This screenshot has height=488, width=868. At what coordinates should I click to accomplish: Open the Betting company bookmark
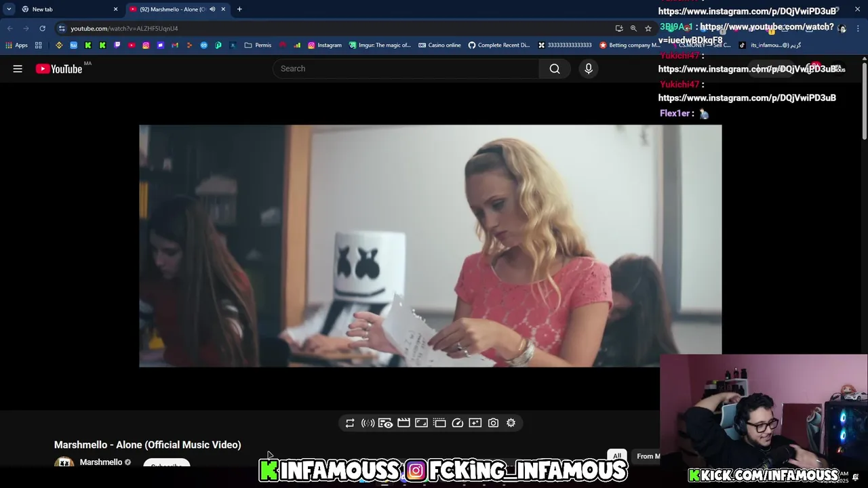[x=629, y=45]
